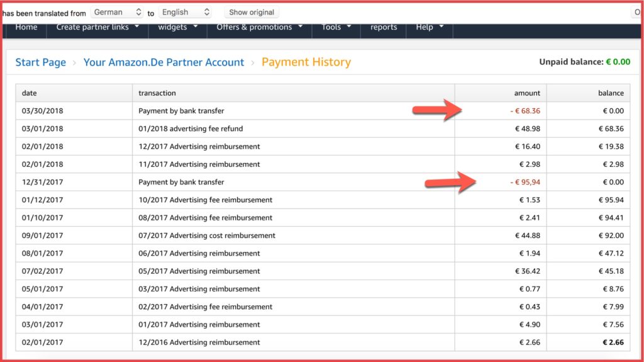644x362 pixels.
Task: Select the 02/2017 Advertising fee reimbursement row
Action: [x=323, y=307]
